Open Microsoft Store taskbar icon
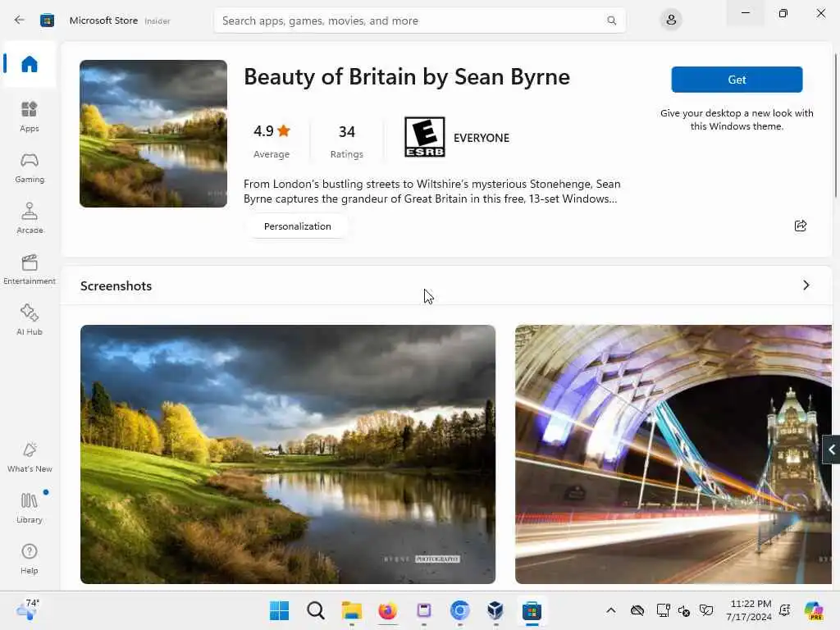The height and width of the screenshot is (630, 840). (532, 610)
